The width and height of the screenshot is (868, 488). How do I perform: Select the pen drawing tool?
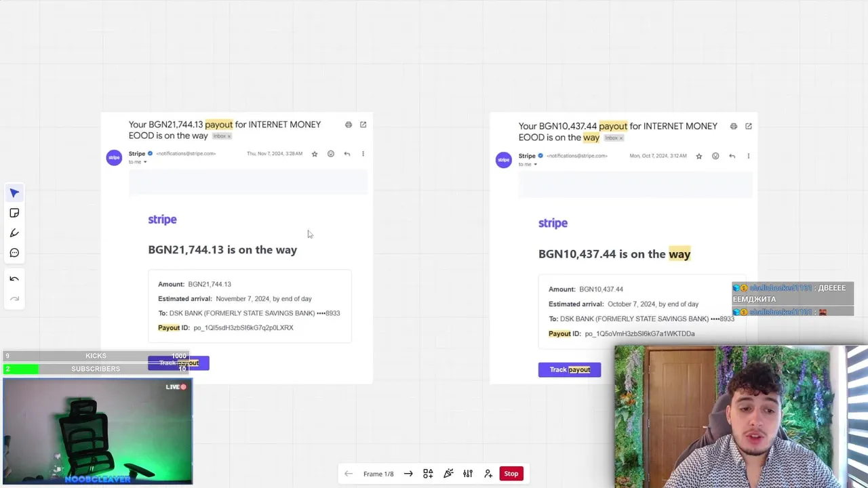(x=14, y=233)
